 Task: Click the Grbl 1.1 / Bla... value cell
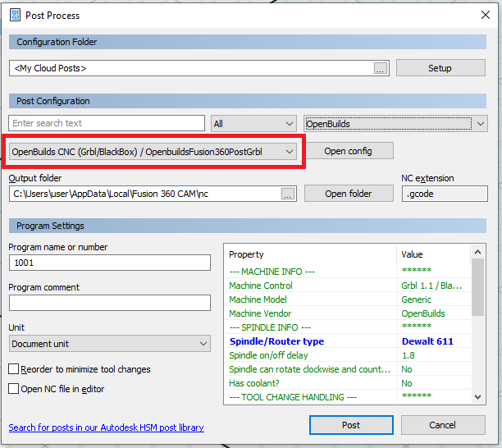pyautogui.click(x=434, y=286)
